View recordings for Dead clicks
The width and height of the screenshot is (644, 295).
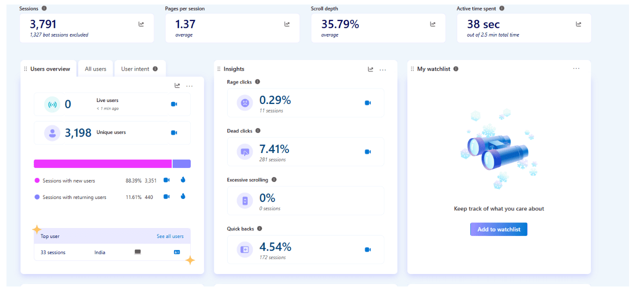coord(368,152)
